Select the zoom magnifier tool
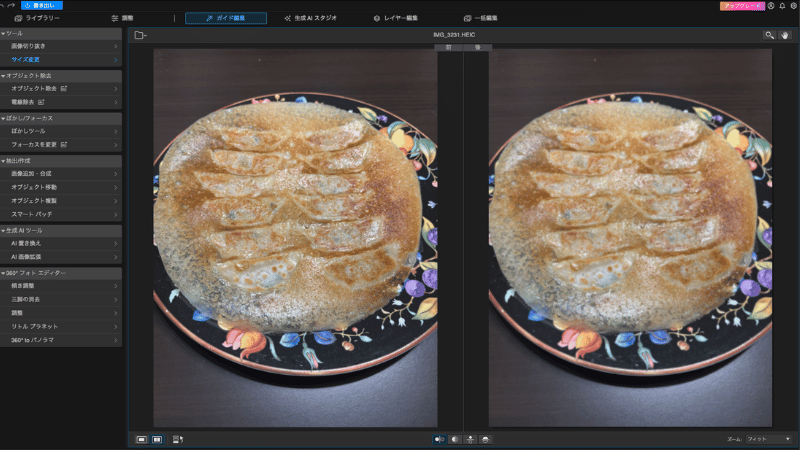The image size is (800, 450). pyautogui.click(x=769, y=35)
